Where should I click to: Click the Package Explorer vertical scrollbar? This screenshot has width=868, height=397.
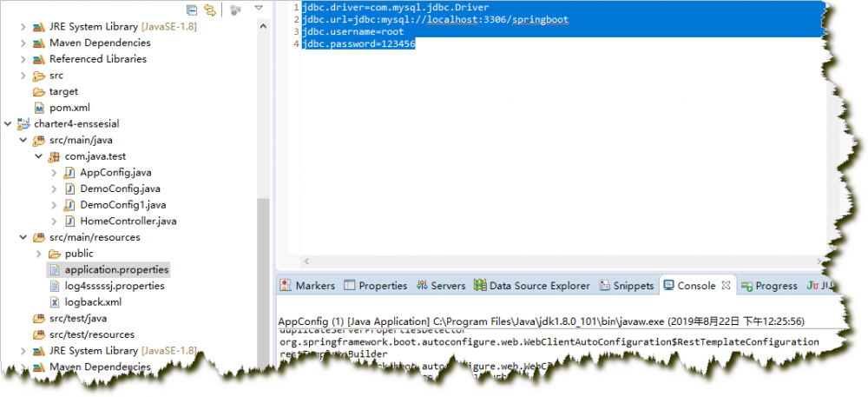click(x=262, y=282)
